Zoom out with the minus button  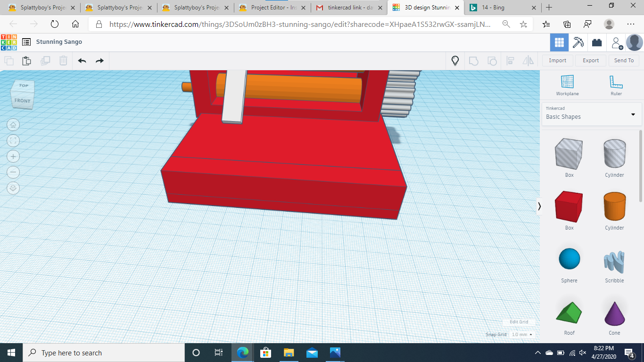point(13,172)
